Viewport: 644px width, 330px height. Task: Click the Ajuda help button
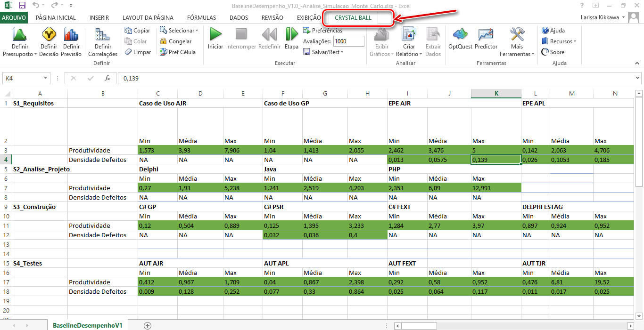point(553,31)
